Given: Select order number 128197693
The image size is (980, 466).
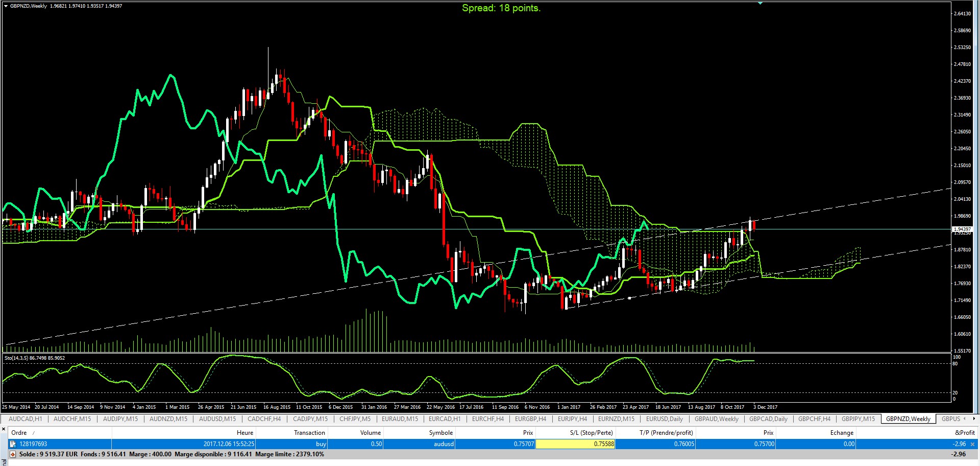Looking at the screenshot, I should [33, 444].
